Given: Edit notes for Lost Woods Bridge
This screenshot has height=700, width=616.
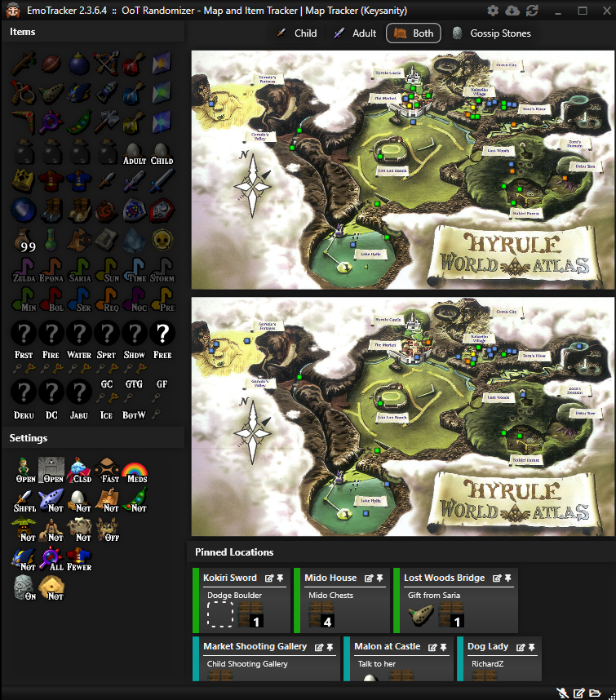Looking at the screenshot, I should 495,578.
